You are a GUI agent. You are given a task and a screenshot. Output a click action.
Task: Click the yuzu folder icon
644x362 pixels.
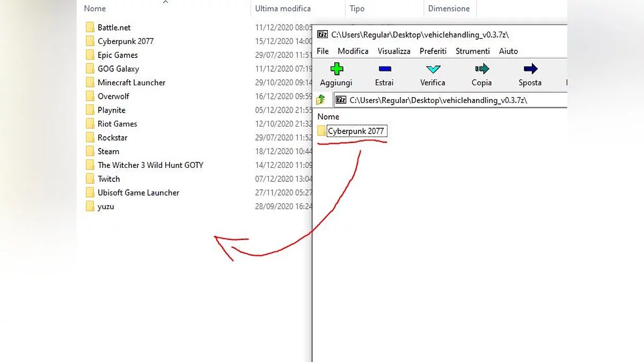point(90,206)
